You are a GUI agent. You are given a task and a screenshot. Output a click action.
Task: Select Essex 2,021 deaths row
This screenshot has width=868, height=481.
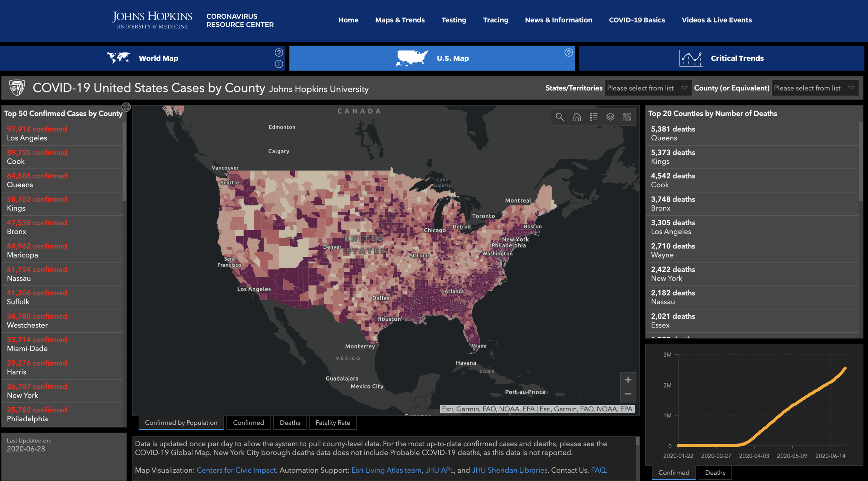(x=752, y=321)
